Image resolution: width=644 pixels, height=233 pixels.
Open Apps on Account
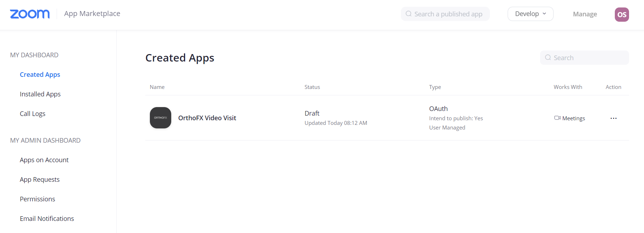click(44, 160)
